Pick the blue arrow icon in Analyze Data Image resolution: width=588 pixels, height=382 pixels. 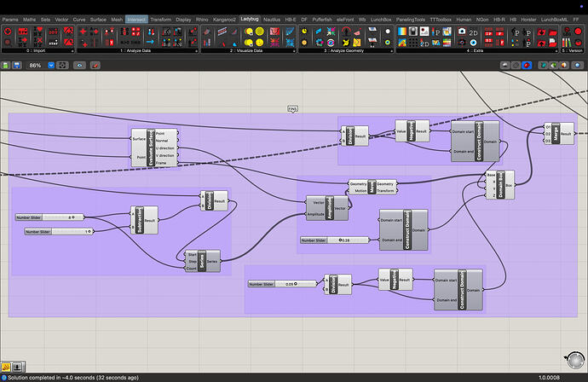(151, 42)
